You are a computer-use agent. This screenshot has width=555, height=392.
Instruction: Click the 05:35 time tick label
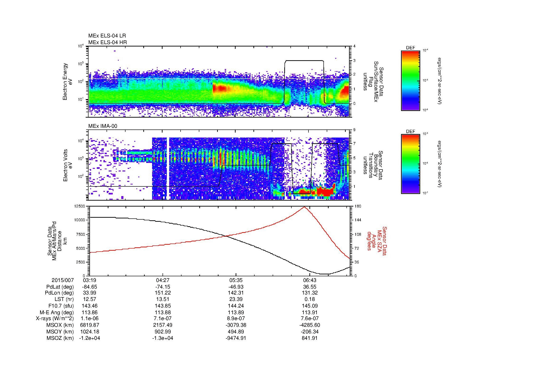point(236,280)
